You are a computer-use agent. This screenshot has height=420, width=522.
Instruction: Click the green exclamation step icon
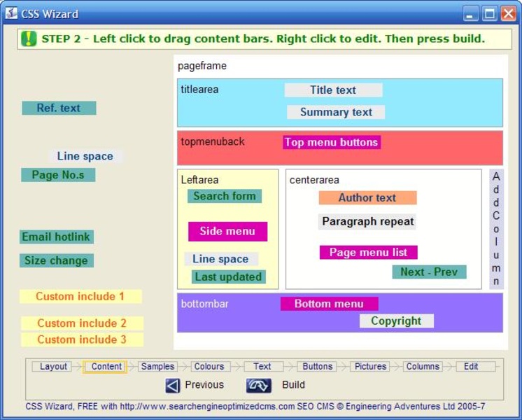[29, 38]
